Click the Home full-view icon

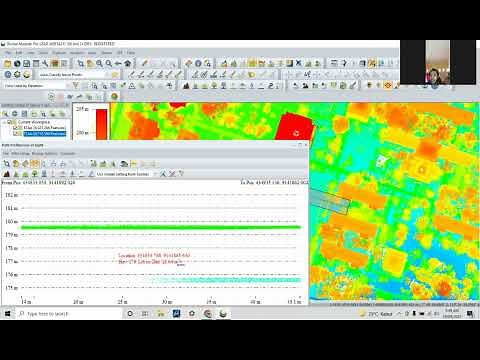coord(127,63)
